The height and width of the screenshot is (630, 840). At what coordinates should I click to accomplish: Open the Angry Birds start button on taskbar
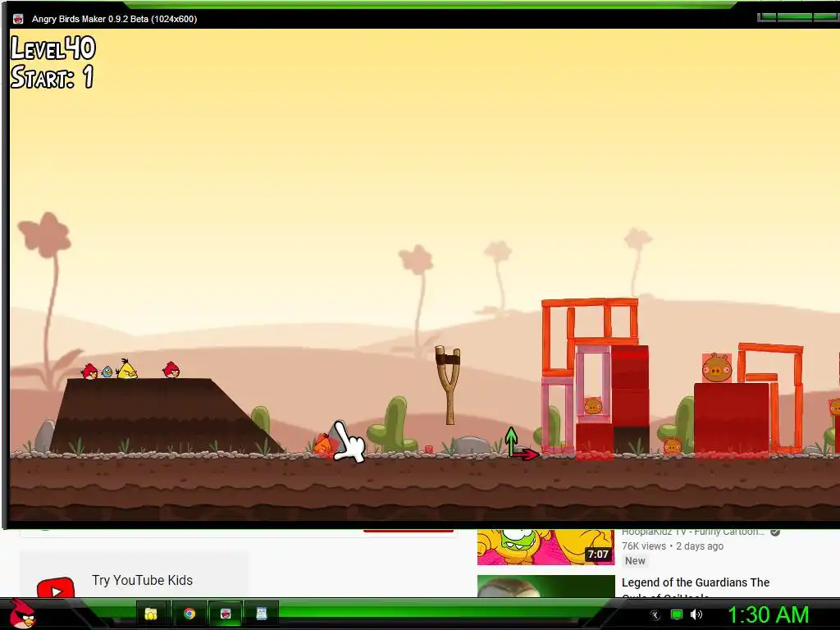[22, 614]
